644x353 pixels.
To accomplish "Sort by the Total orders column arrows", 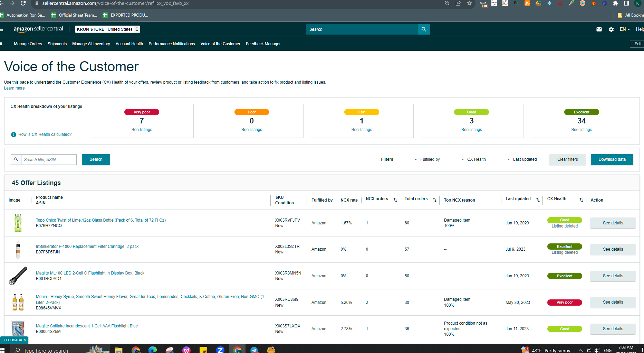I will click(435, 200).
